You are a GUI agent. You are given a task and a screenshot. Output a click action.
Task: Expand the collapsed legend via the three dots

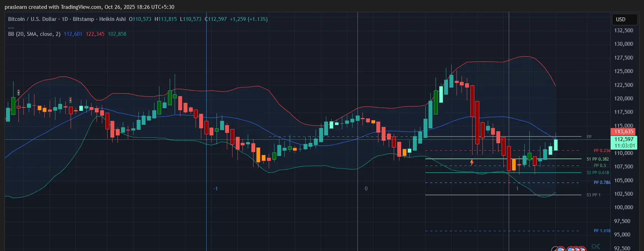pyautogui.click(x=11, y=27)
